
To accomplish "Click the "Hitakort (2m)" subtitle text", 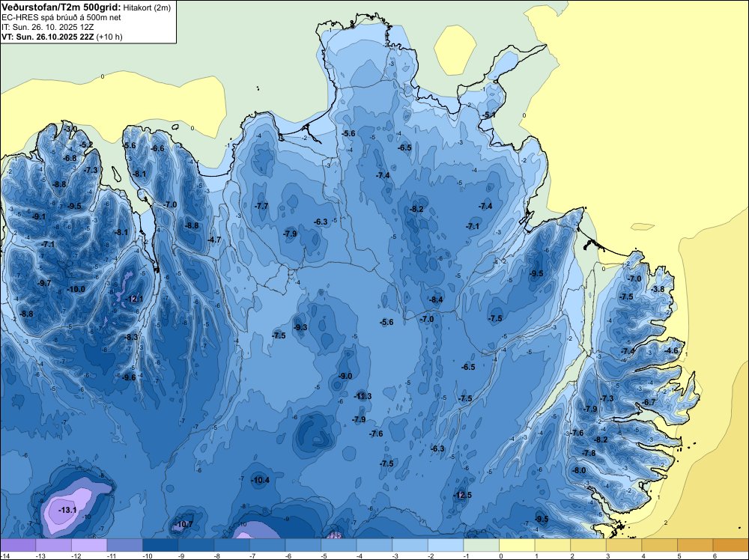I will click(147, 7).
